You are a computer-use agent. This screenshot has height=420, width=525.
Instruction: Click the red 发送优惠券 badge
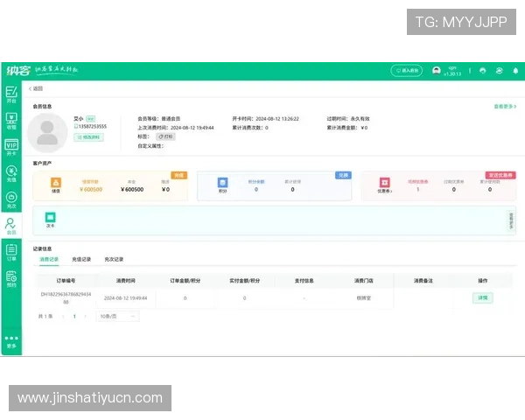pos(500,175)
